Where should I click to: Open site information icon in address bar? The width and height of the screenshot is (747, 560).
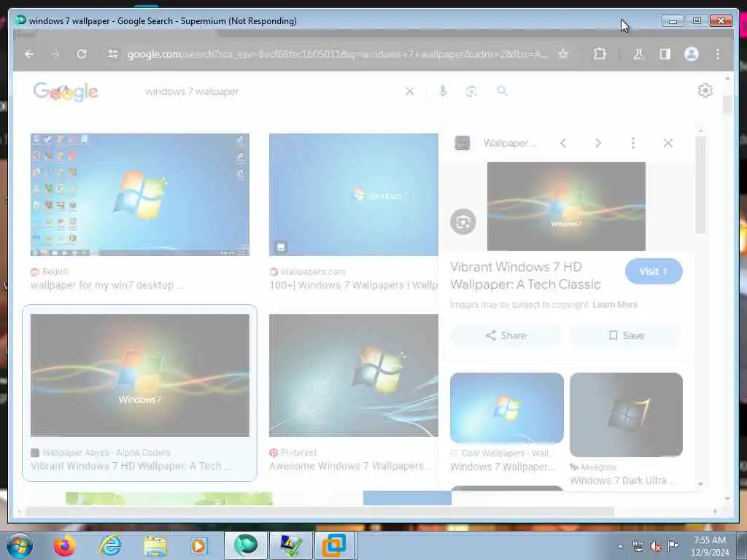coord(113,54)
